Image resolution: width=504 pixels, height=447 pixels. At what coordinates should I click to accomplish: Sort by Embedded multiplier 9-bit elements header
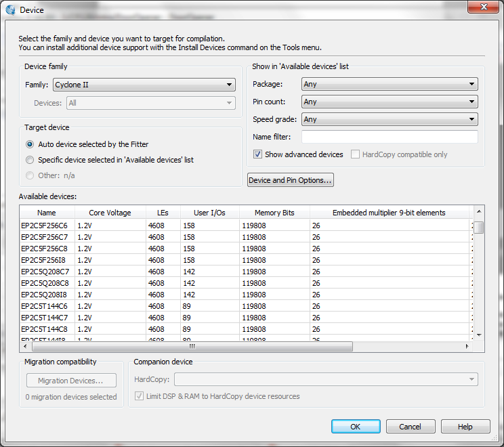tap(389, 213)
